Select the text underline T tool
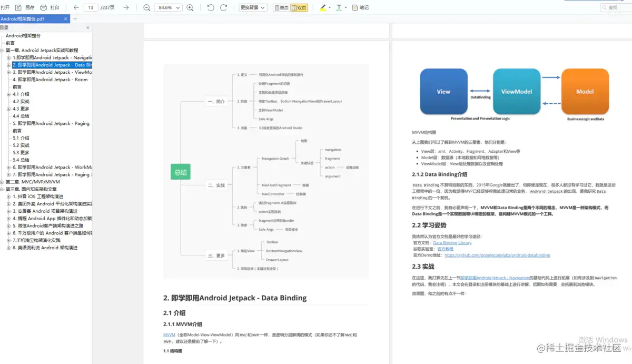Viewport: 632px width, 364px height. click(x=338, y=7)
